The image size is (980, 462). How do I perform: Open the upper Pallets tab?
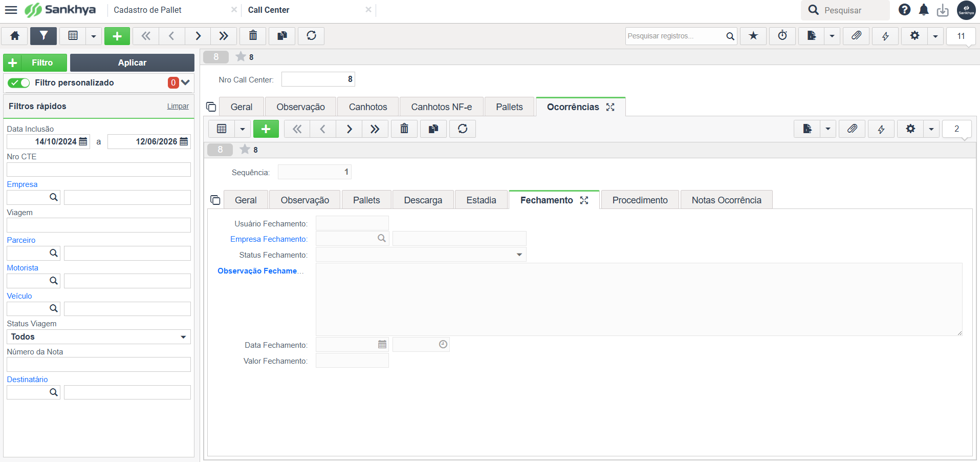509,107
